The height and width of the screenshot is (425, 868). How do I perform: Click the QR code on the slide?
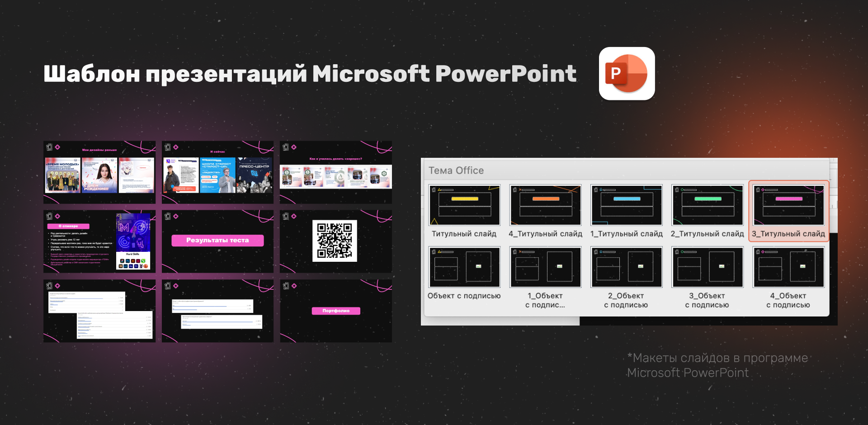click(335, 241)
